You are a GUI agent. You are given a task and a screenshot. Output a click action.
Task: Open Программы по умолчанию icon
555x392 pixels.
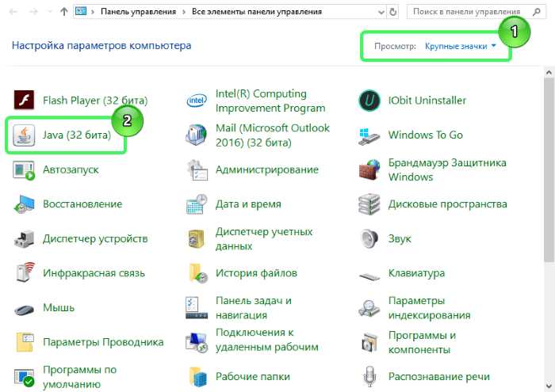(x=24, y=377)
